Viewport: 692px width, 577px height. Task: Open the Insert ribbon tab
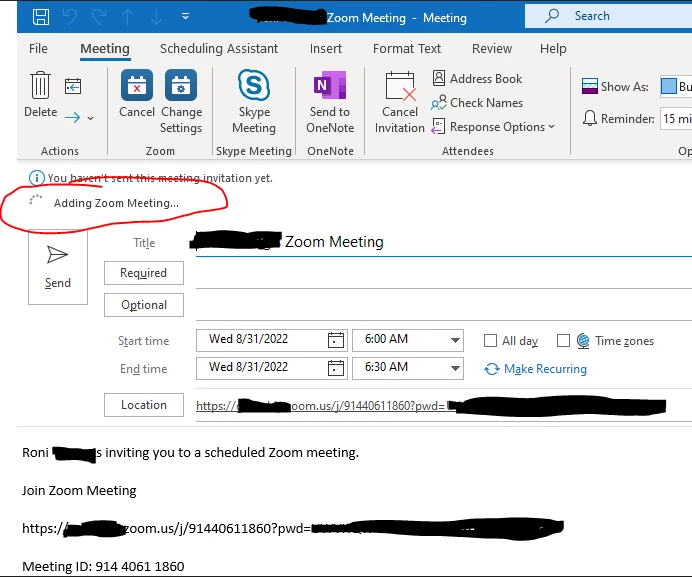click(326, 48)
